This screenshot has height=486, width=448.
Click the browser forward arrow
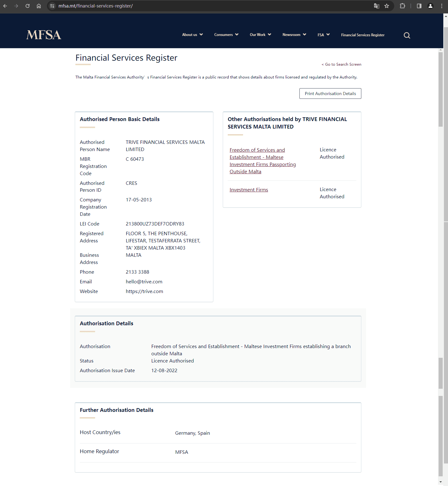point(16,6)
